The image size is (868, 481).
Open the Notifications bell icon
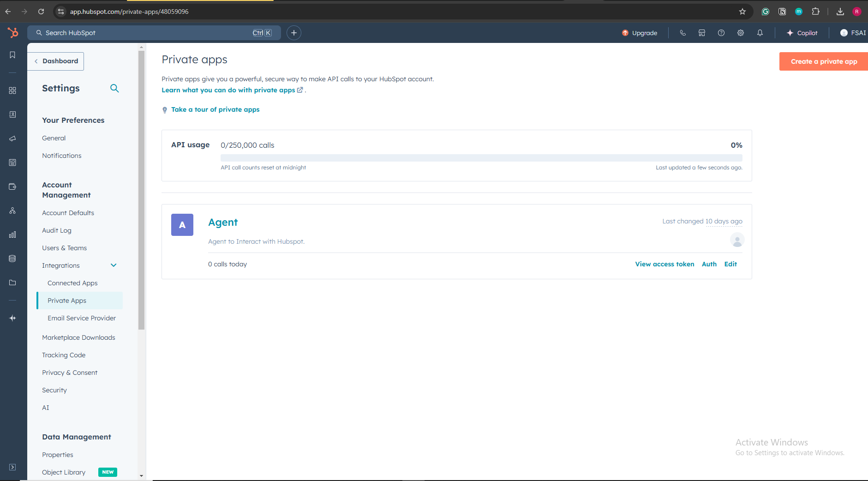point(760,33)
